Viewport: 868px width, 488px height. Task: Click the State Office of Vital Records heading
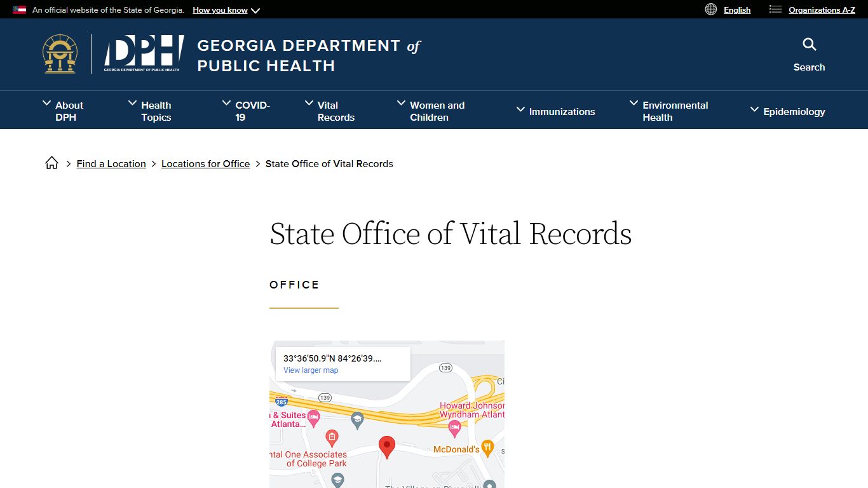pyautogui.click(x=451, y=233)
